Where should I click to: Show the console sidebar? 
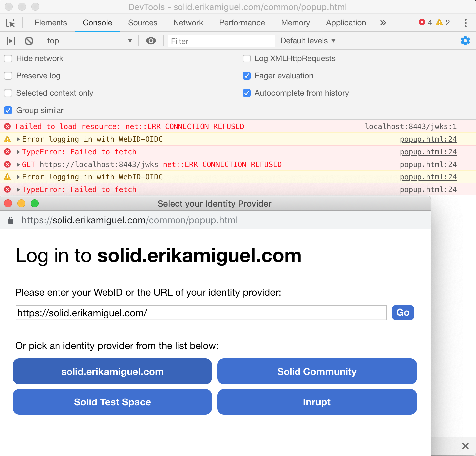click(10, 41)
